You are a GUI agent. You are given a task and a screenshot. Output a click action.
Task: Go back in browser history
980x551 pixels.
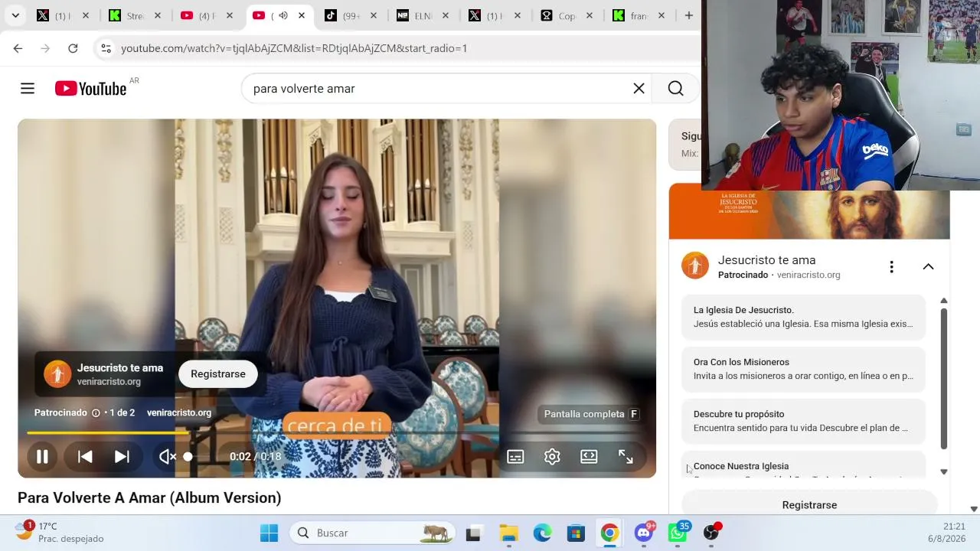point(18,48)
